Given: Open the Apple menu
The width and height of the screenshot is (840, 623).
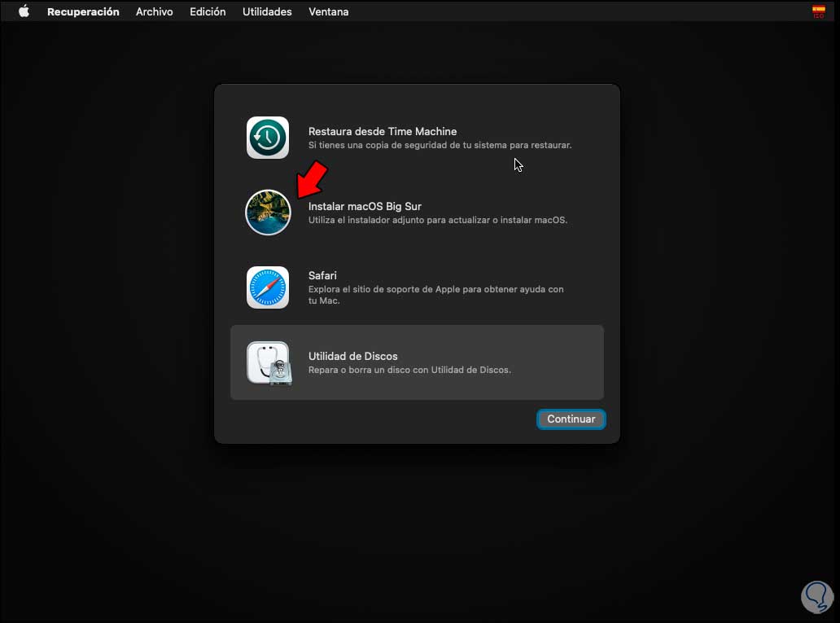Looking at the screenshot, I should point(24,11).
